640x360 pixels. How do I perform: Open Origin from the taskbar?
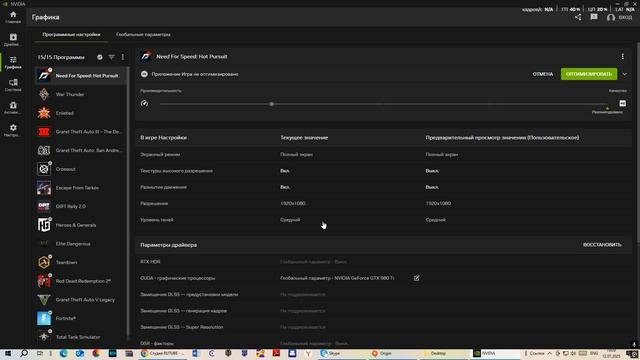(x=394, y=353)
